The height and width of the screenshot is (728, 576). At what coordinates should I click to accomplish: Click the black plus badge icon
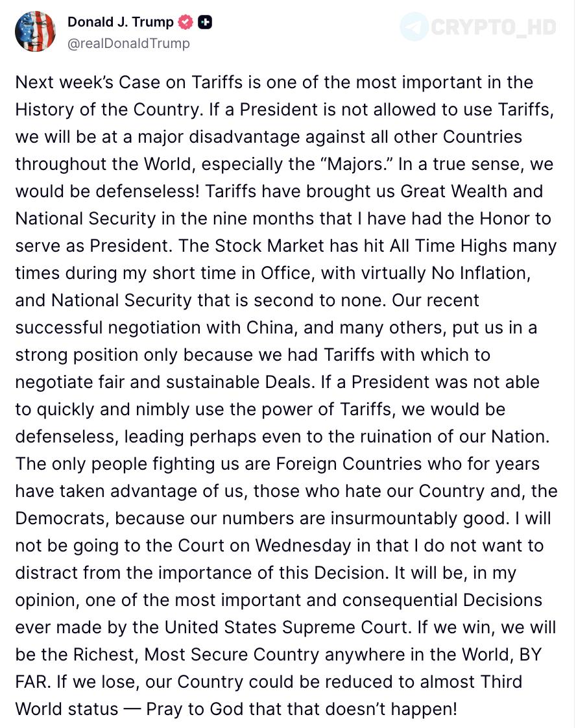pos(205,22)
